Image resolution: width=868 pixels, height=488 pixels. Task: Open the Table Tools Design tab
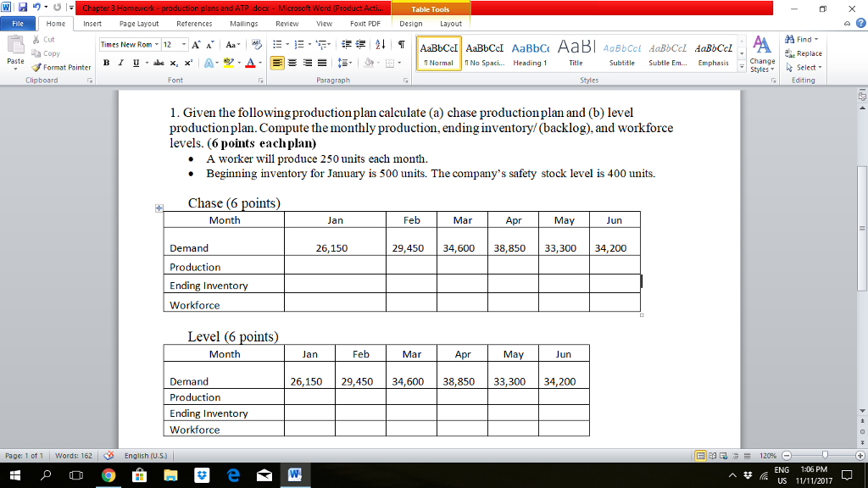click(x=410, y=24)
